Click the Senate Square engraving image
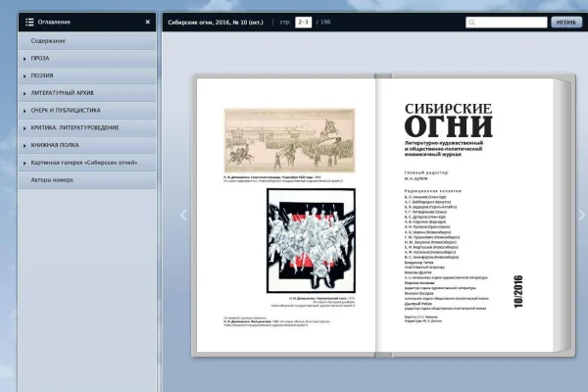This screenshot has width=588, height=392. pos(289,141)
